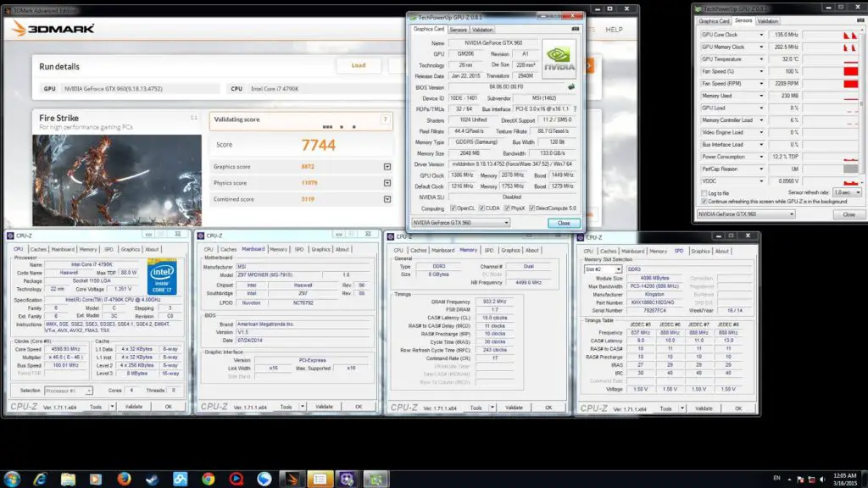Image resolution: width=868 pixels, height=488 pixels.
Task: Open the yellow notes app on the taskbar
Action: point(320,479)
